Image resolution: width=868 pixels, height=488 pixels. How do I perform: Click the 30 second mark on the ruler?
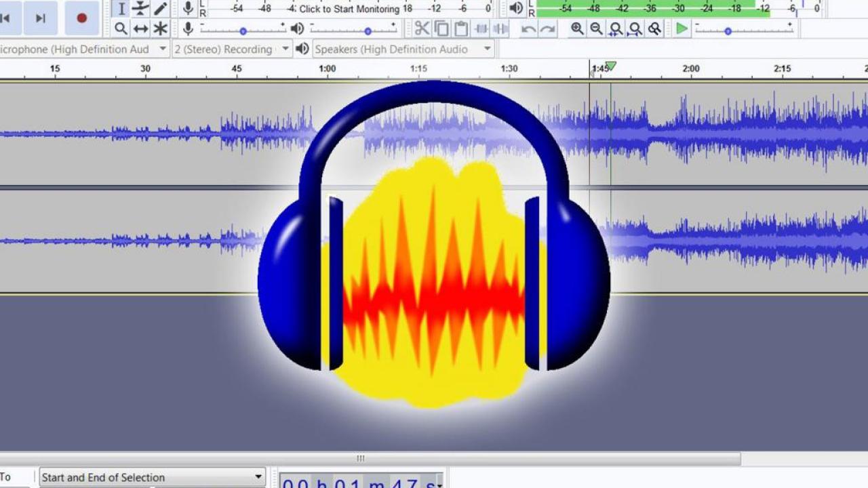(x=145, y=68)
